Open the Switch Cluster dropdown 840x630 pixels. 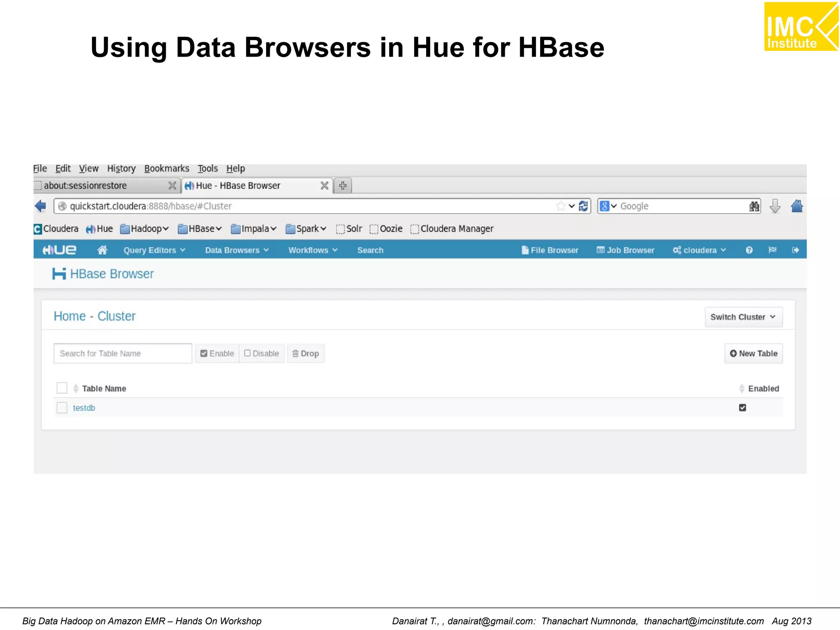point(743,317)
